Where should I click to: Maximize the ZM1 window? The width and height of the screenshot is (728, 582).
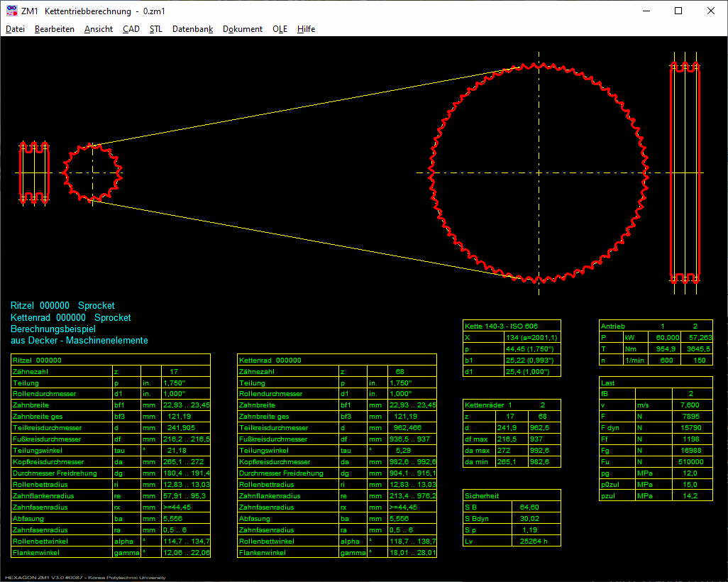tap(678, 11)
